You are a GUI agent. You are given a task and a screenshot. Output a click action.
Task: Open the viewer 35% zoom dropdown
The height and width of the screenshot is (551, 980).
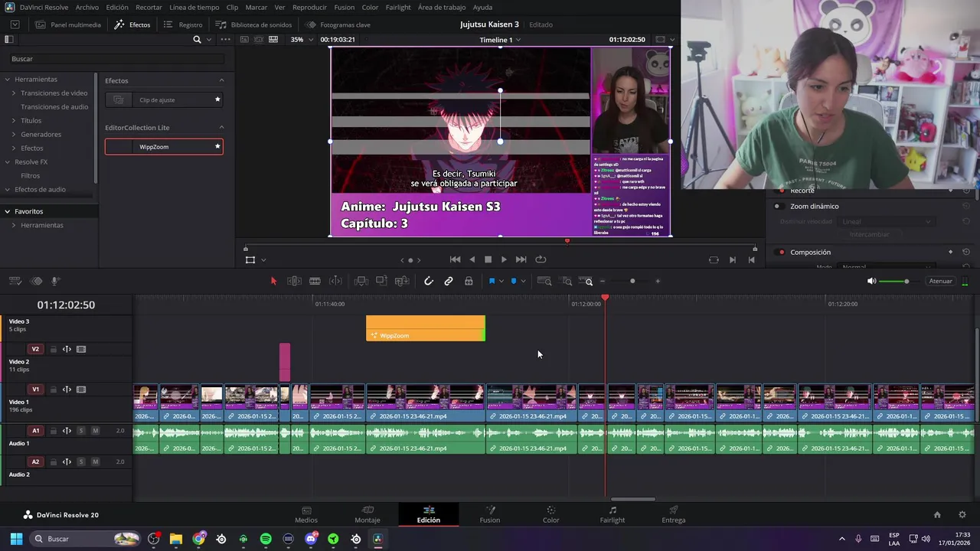[303, 39]
